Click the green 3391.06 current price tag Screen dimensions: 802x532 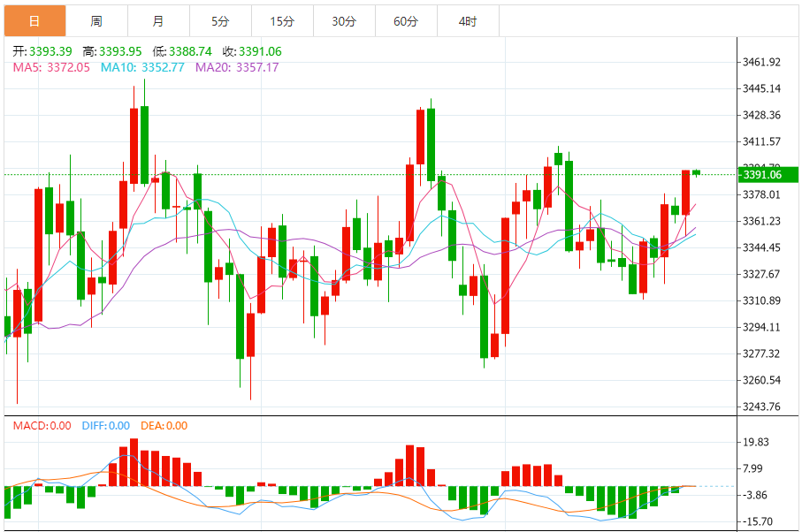pos(768,175)
